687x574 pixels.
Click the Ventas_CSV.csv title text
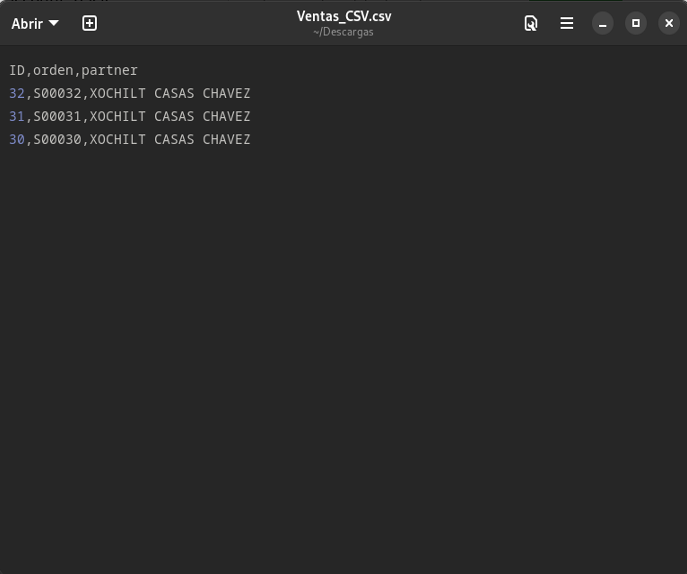pos(344,16)
